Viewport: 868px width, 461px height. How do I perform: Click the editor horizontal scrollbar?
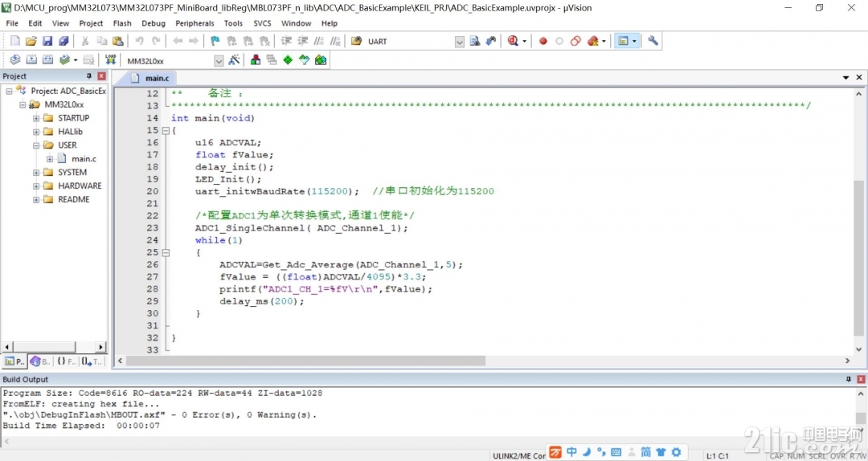click(305, 361)
